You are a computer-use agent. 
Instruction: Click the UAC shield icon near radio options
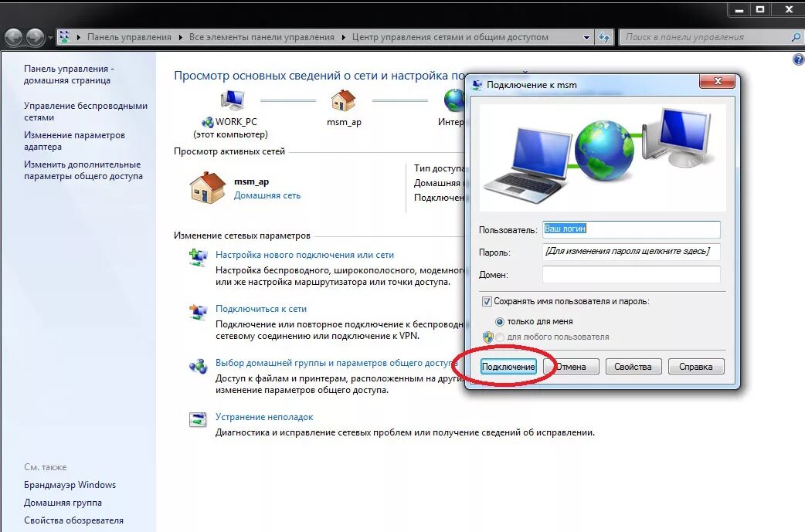(x=487, y=337)
